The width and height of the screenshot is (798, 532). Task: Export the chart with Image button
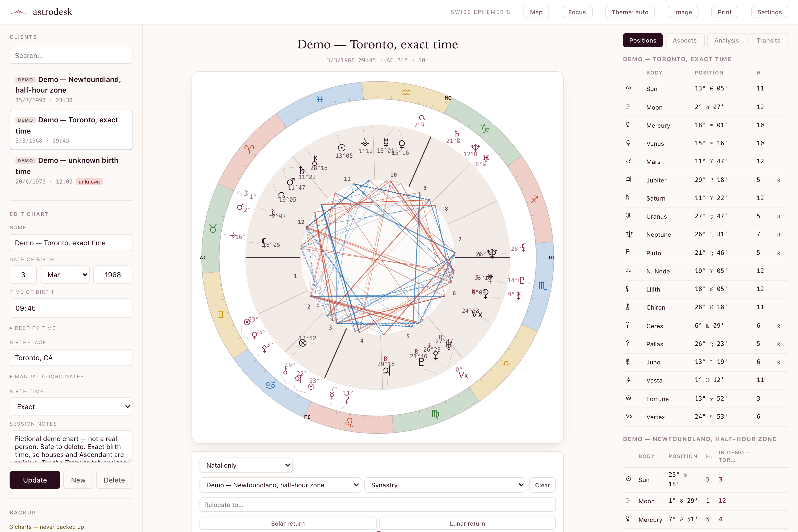click(683, 12)
